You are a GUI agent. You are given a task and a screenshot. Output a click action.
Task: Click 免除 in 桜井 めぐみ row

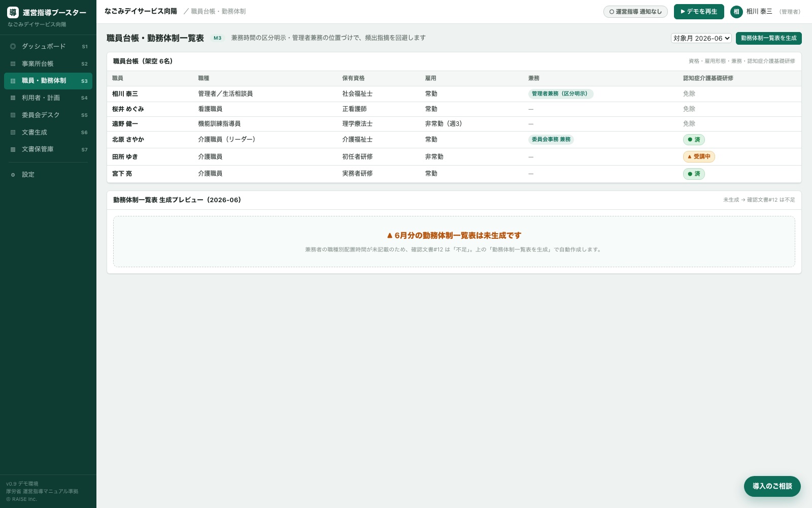coord(689,109)
